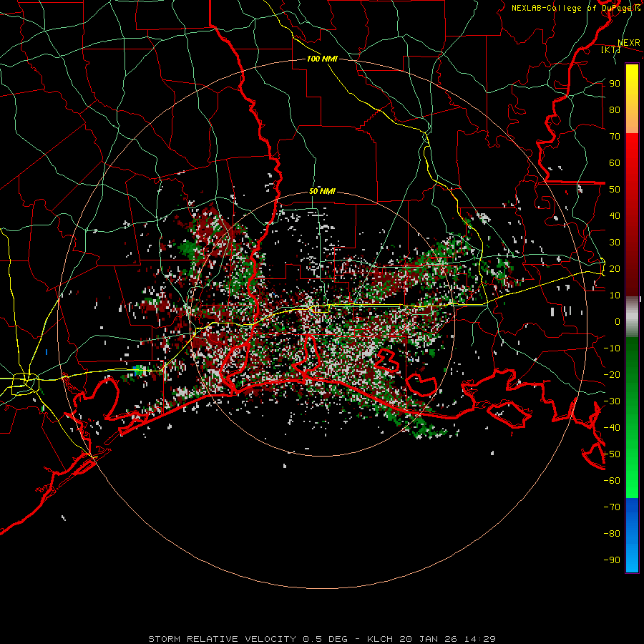Click the "-20" scale value
Image resolution: width=644 pixels, height=644 pixels.
point(612,374)
